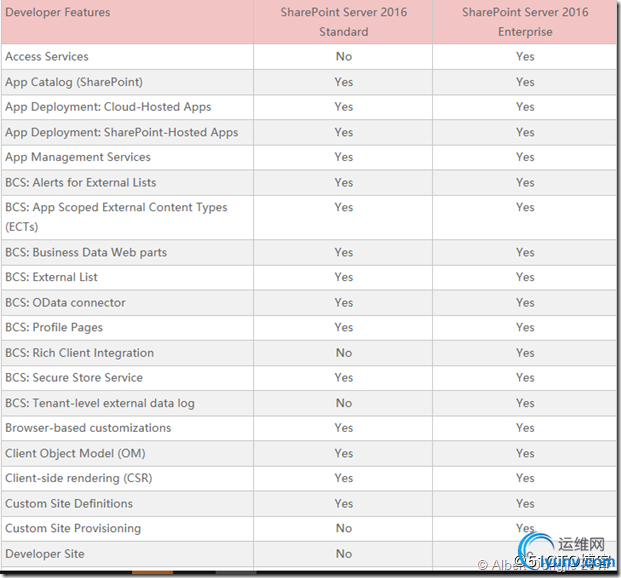Select the 'Access Services' row label

(47, 57)
